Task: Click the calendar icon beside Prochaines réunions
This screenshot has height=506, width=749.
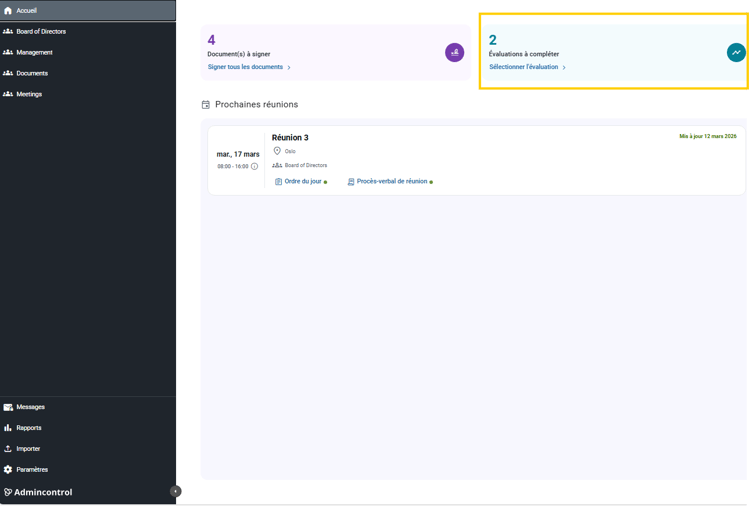Action: click(x=206, y=105)
